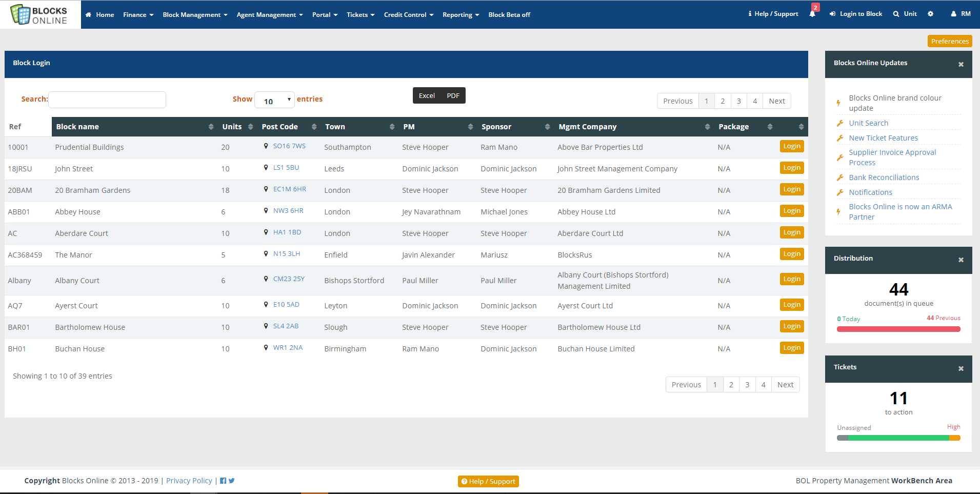980x494 pixels.
Task: Open the Facebook icon in the footer
Action: coord(223,481)
